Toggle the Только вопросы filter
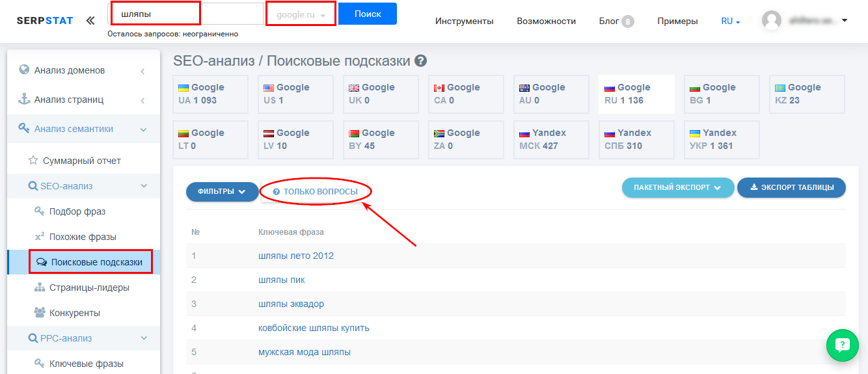This screenshot has width=868, height=374. [x=316, y=192]
